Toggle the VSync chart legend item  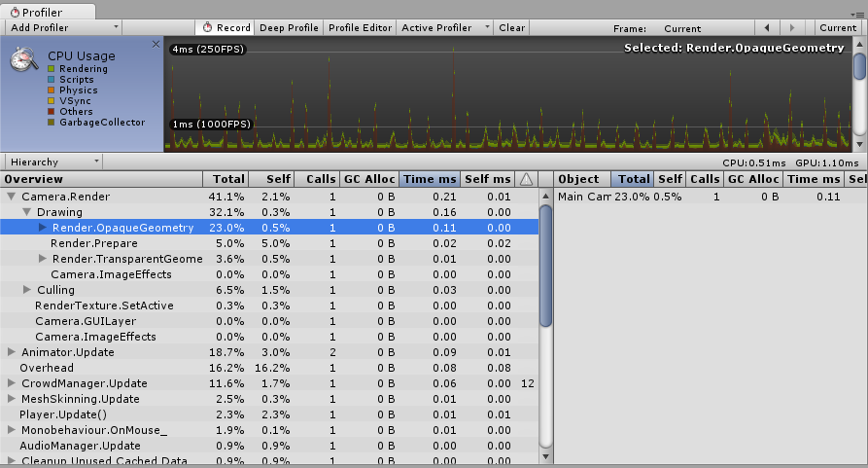click(69, 101)
